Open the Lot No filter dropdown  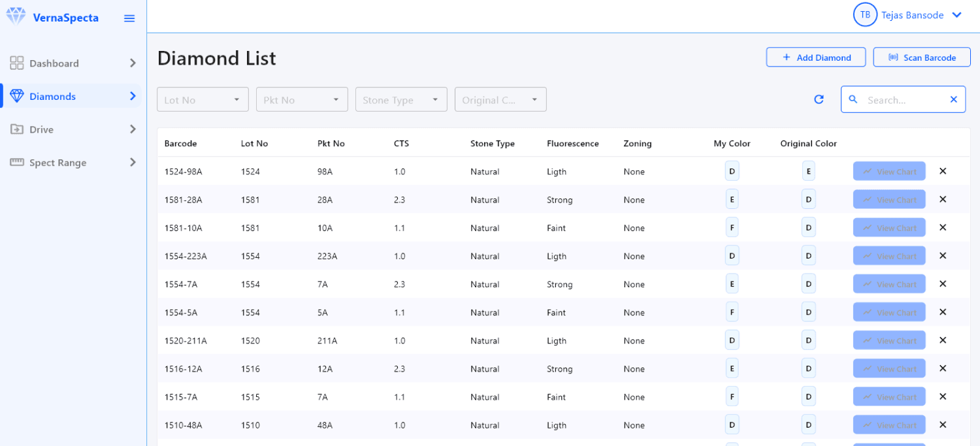[x=203, y=99]
